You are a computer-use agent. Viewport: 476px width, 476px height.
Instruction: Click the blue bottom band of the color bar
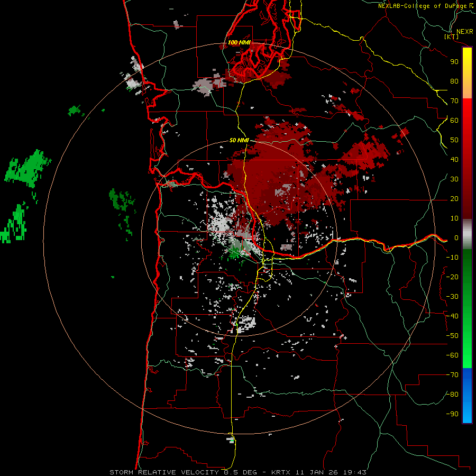(x=467, y=395)
